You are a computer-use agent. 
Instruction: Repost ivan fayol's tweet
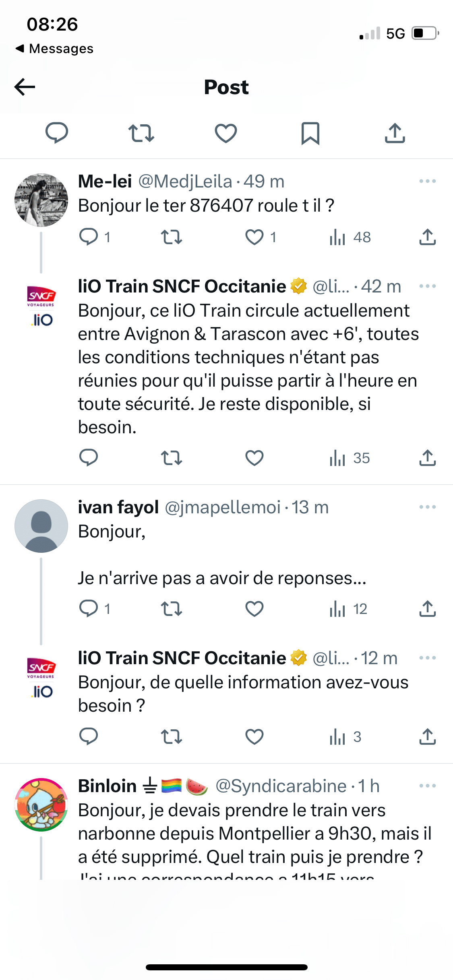pos(172,609)
